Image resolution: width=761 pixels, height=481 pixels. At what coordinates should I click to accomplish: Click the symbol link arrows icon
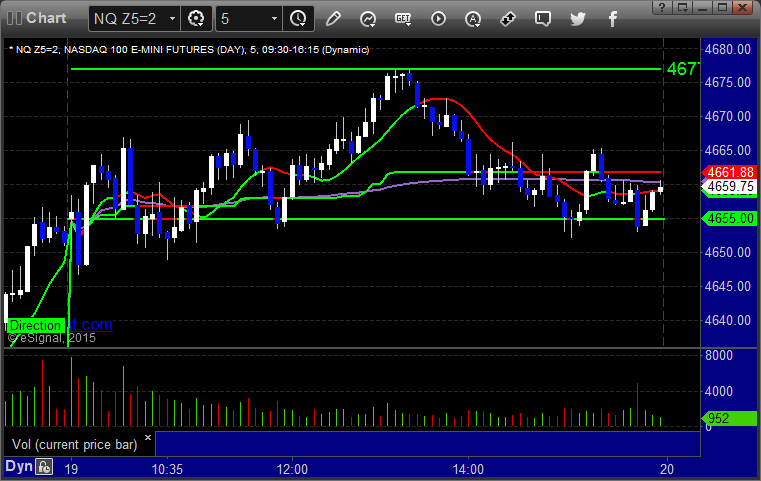[x=508, y=19]
